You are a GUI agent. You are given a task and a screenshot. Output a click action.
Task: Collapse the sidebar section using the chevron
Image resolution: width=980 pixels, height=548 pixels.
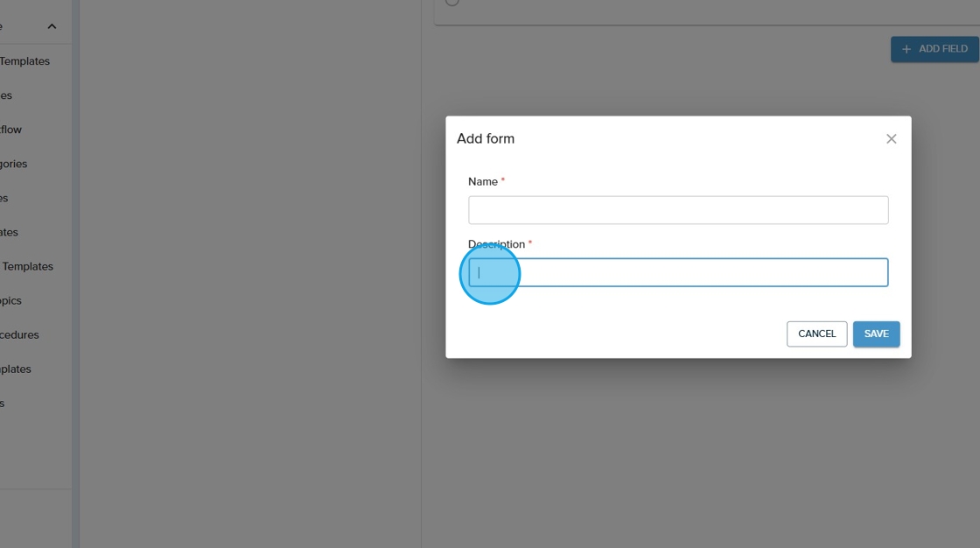point(52,27)
